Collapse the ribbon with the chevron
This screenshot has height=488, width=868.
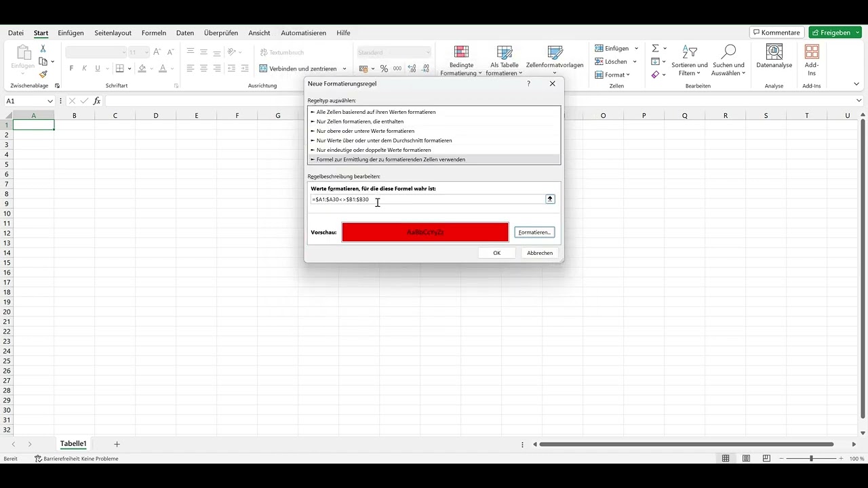pos(856,84)
